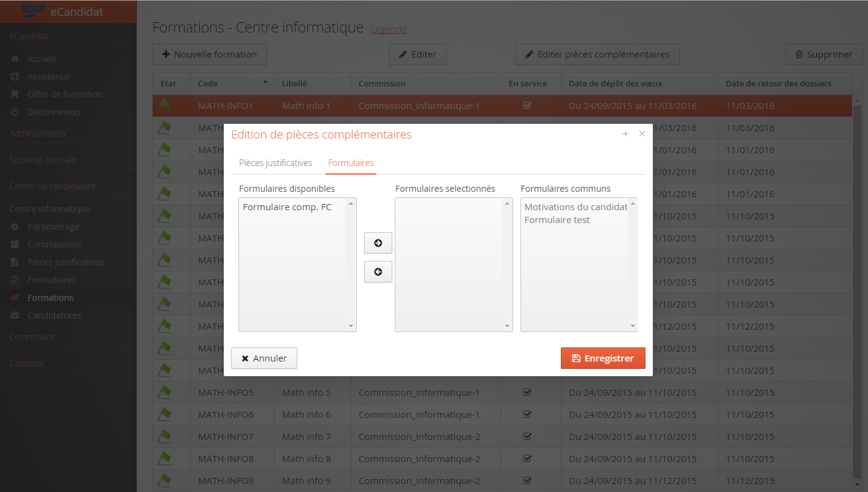Image resolution: width=868 pixels, height=492 pixels.
Task: Toggle En service checkbox for MATH-INFO7
Action: 527,436
